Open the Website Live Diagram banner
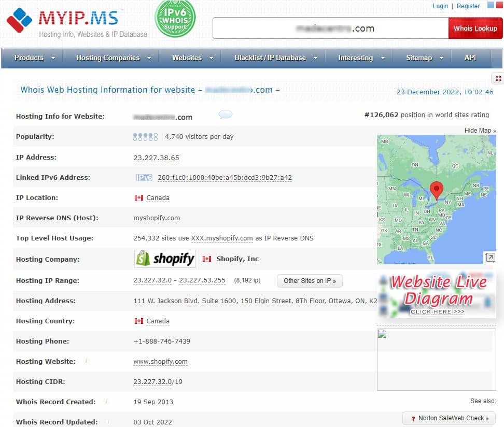Viewport: 504px width, 427px height. 436,294
